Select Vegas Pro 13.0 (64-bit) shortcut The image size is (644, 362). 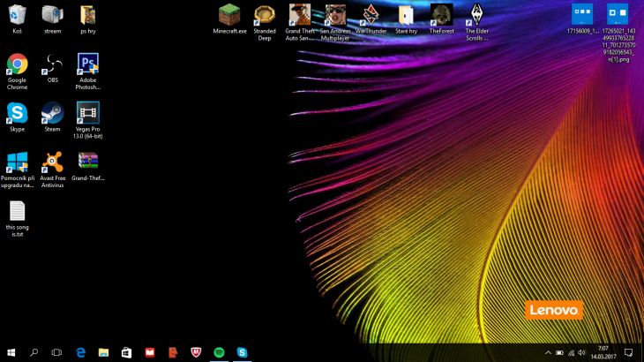88,113
